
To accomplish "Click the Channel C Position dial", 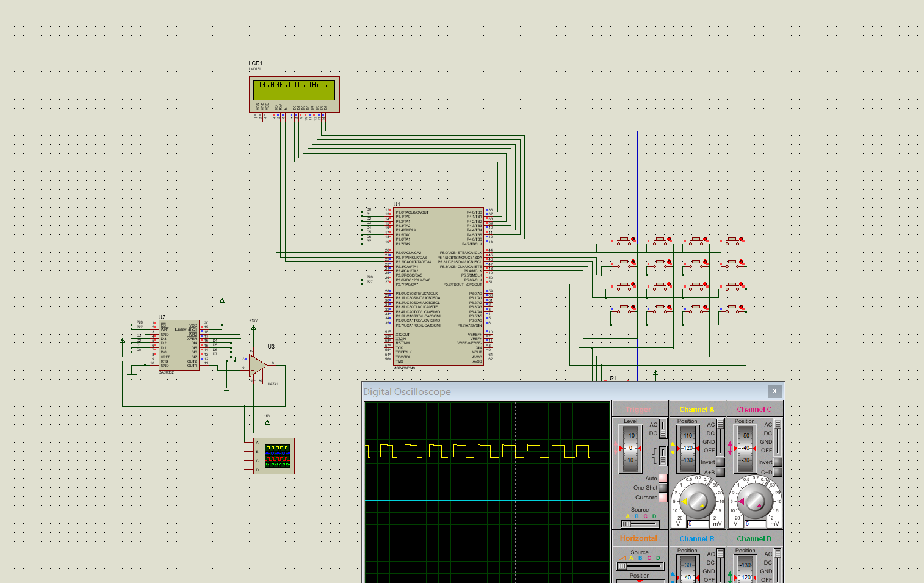I will tap(745, 448).
